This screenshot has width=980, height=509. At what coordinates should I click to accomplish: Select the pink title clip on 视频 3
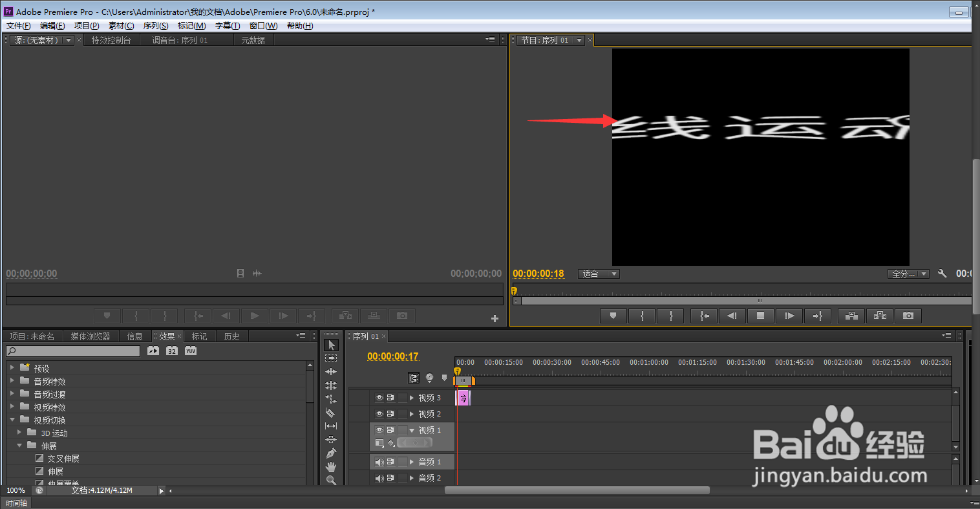(x=463, y=398)
